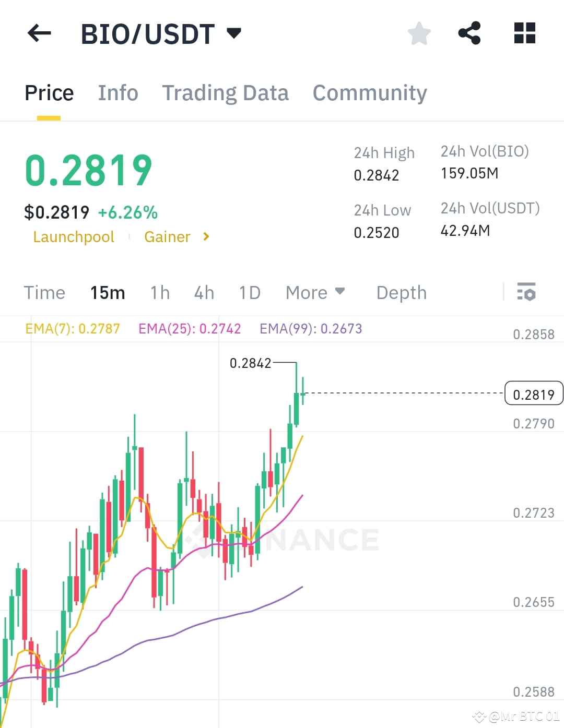
Task: Tap the Time interval option
Action: click(x=44, y=293)
